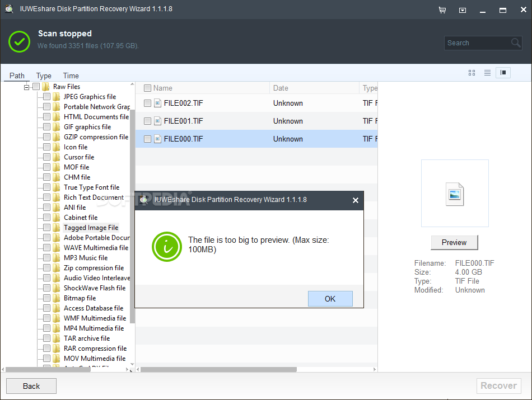Click the green scan-complete checkmark icon
532x400 pixels.
click(20, 41)
